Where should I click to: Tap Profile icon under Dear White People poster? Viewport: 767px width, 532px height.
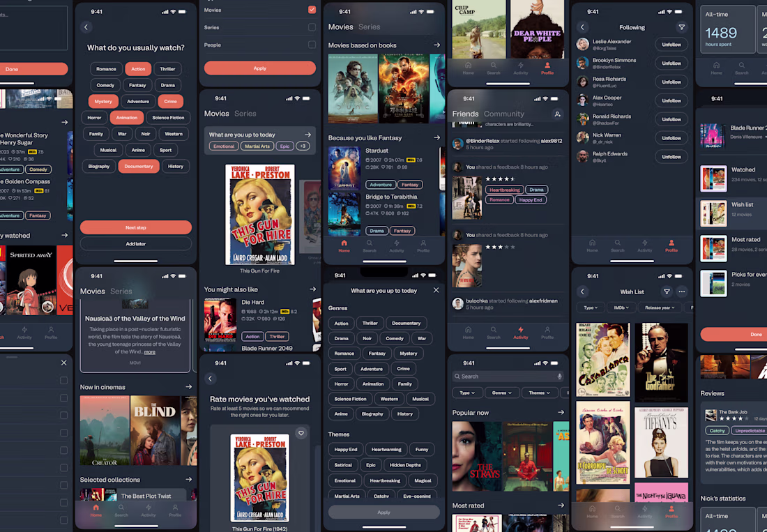click(x=547, y=68)
